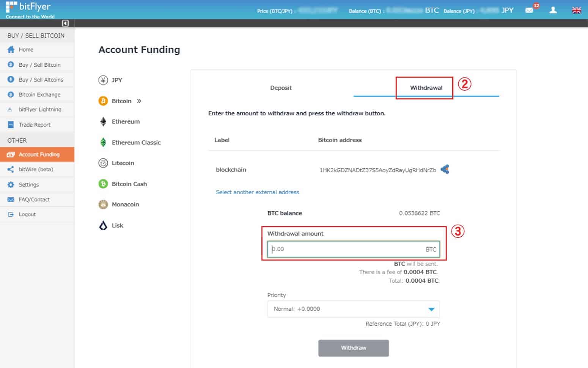Select Ethereum Classic funding option label
Image resolution: width=588 pixels, height=368 pixels.
tap(136, 142)
